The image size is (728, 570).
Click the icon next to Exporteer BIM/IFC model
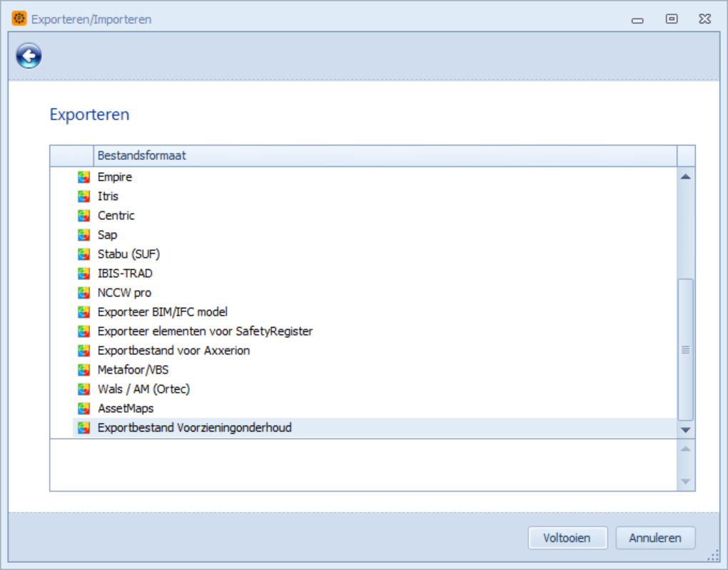(x=84, y=311)
